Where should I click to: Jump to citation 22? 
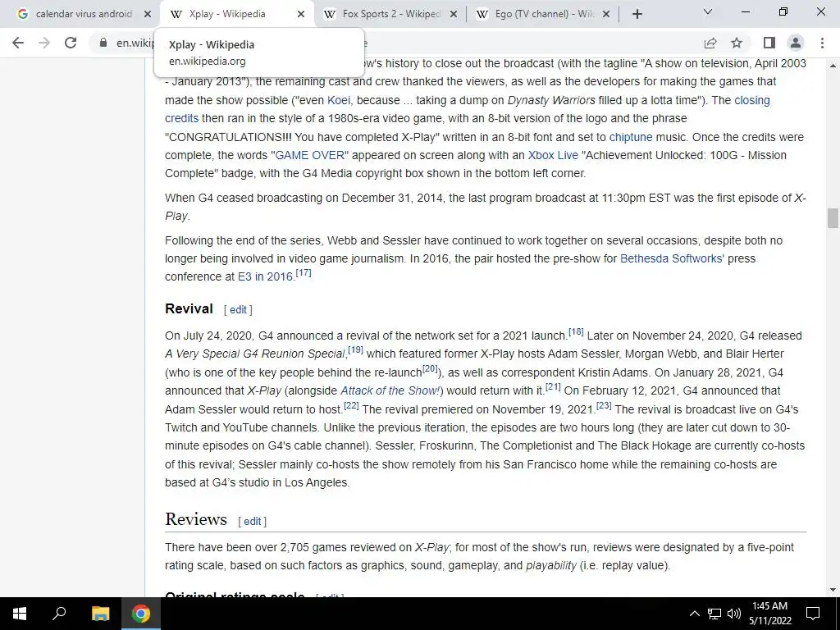click(x=351, y=405)
